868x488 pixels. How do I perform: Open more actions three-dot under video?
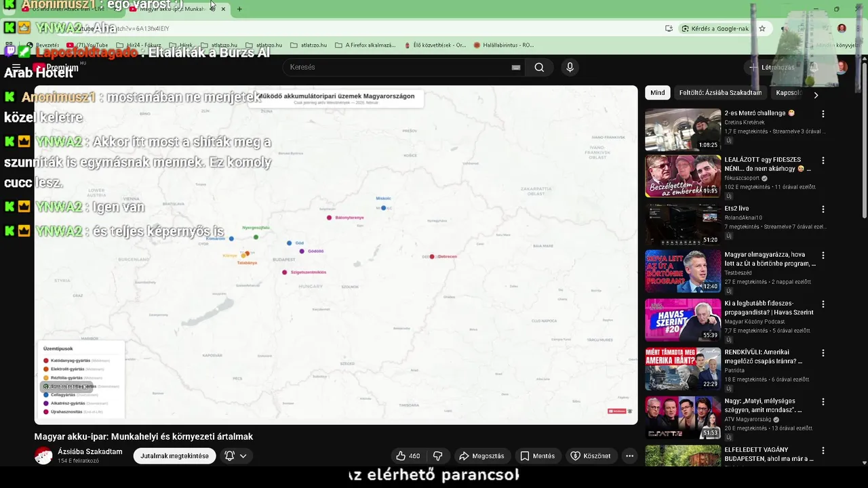click(629, 456)
